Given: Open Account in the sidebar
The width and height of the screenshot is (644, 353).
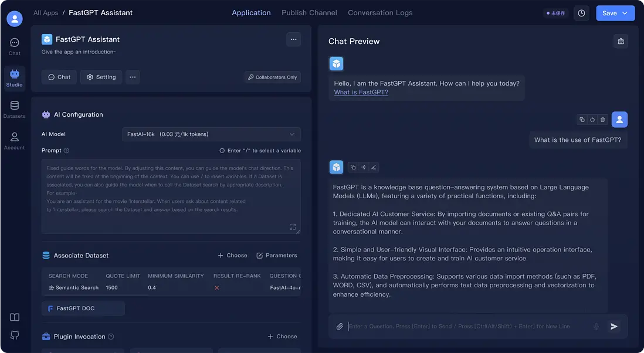Looking at the screenshot, I should click(15, 141).
